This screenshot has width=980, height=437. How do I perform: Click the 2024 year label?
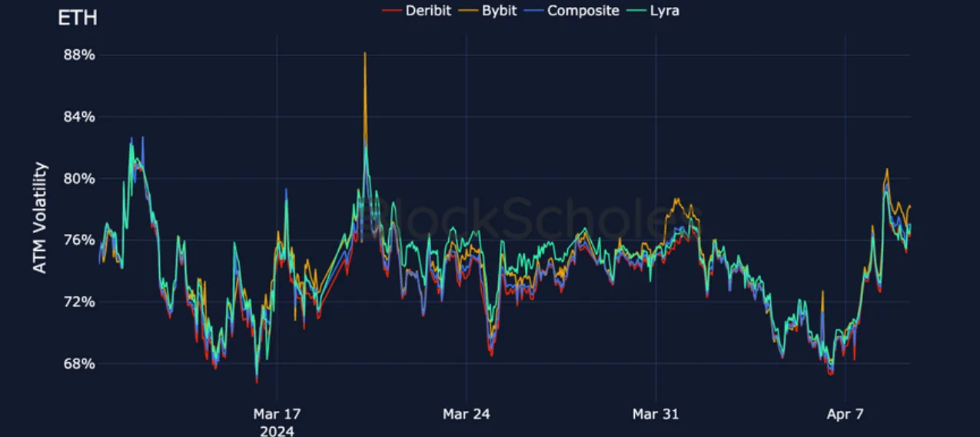click(277, 431)
